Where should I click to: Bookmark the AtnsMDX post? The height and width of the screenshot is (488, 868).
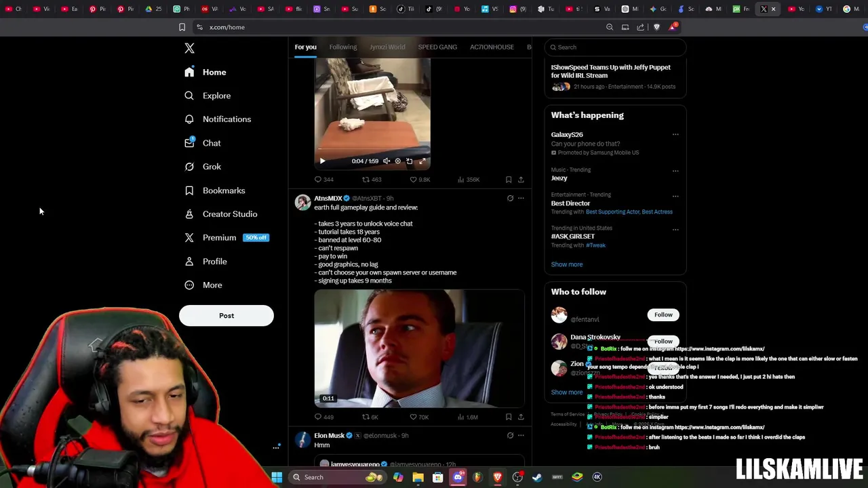click(509, 418)
